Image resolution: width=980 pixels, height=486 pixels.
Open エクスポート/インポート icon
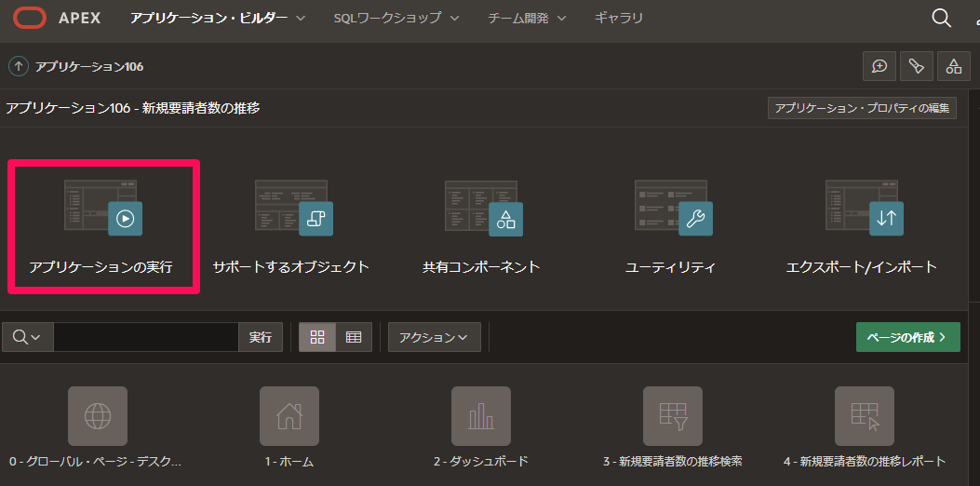pos(864,208)
